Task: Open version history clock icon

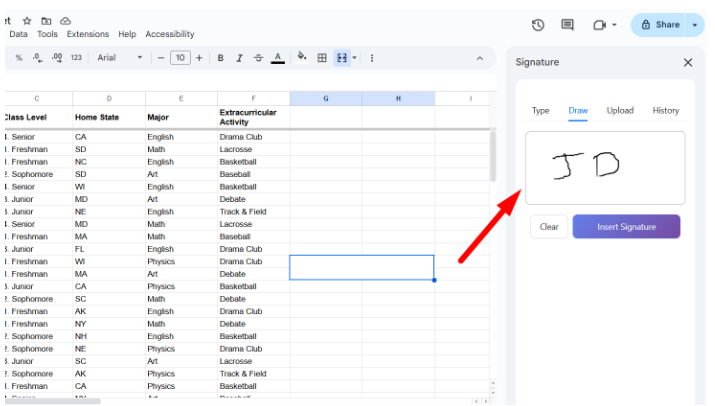Action: [538, 25]
